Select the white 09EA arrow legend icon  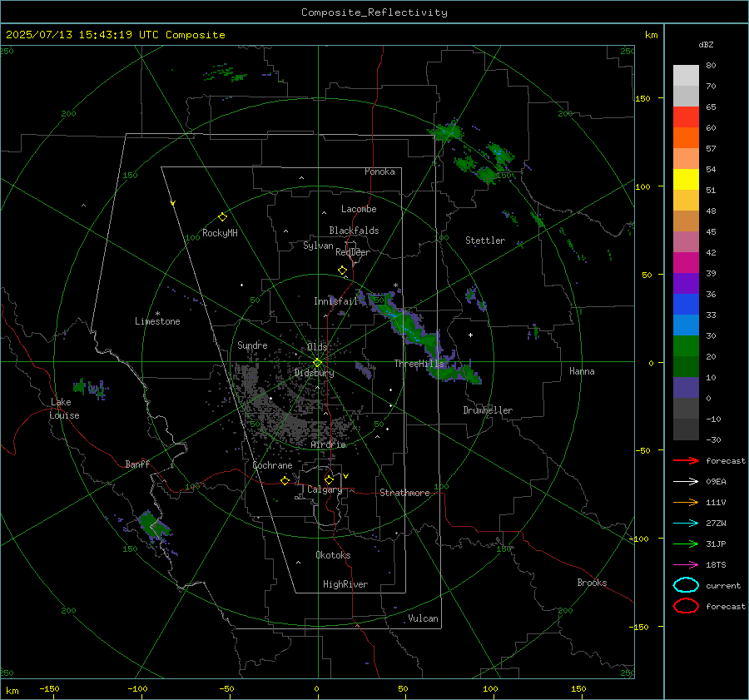(686, 482)
